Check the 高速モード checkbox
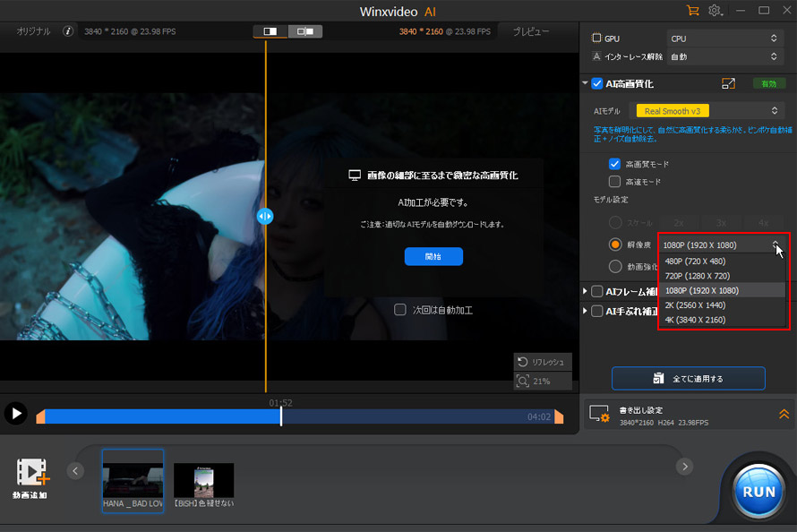797x532 pixels. (614, 181)
